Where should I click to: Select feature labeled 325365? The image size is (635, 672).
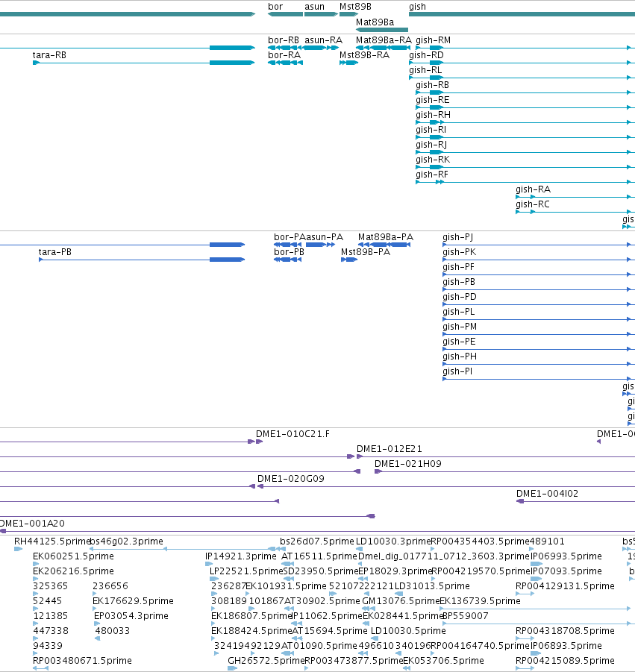tap(50, 587)
